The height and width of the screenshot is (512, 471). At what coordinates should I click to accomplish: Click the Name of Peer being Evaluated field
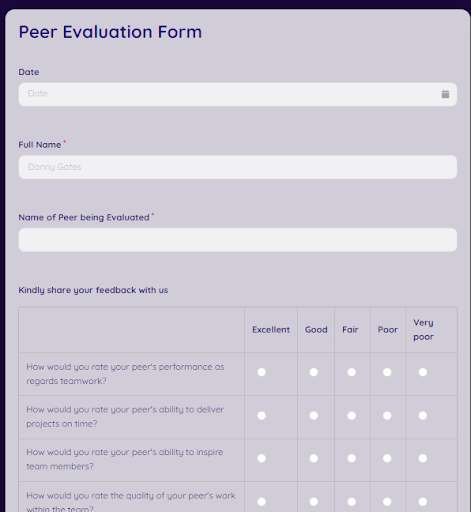(238, 240)
